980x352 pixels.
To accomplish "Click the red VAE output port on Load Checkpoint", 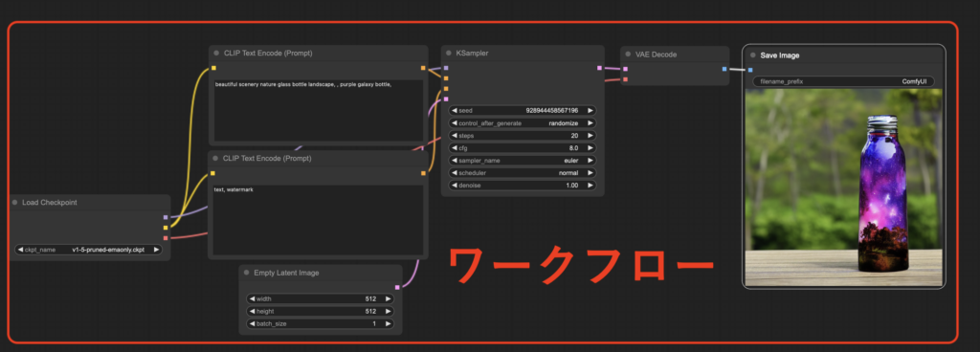I will point(165,238).
